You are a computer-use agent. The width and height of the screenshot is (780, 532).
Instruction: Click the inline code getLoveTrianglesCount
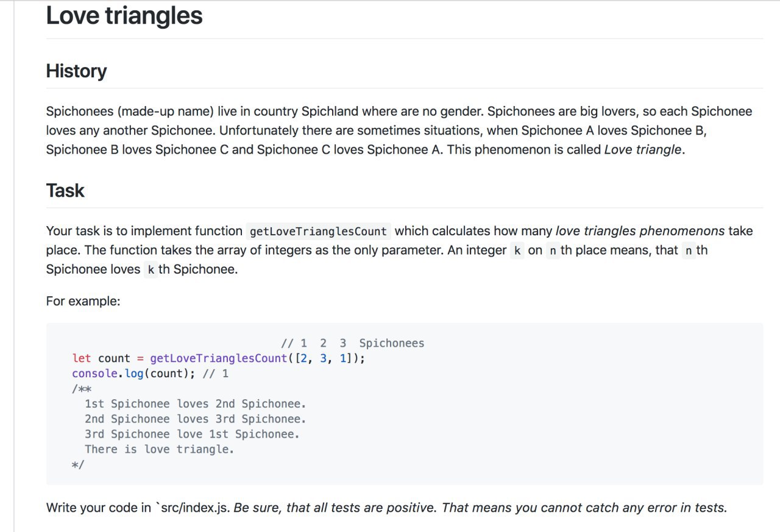click(x=318, y=232)
